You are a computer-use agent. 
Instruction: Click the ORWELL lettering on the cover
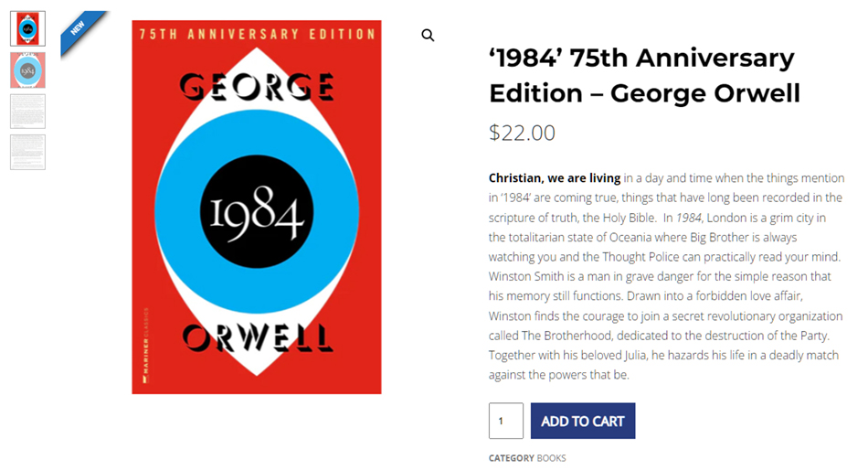coord(257,338)
